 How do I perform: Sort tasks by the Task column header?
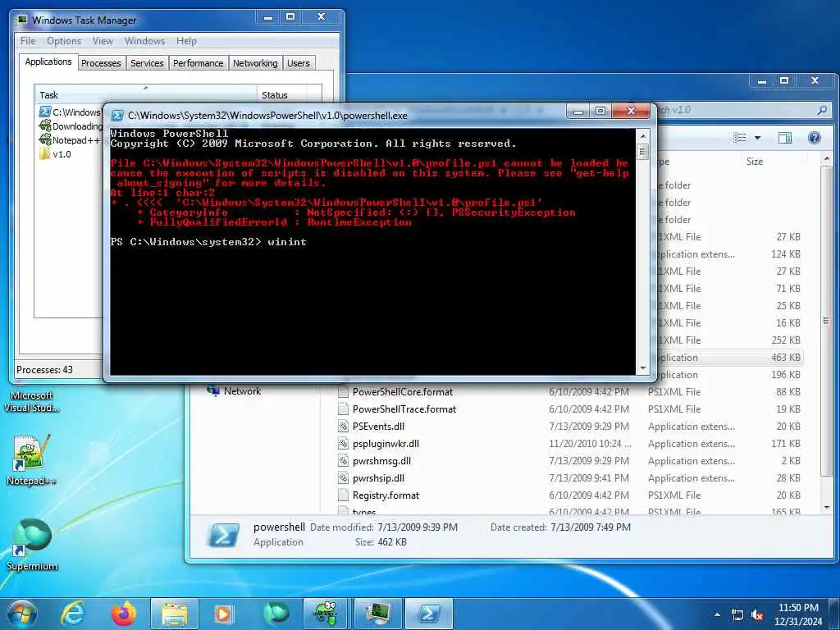point(145,95)
